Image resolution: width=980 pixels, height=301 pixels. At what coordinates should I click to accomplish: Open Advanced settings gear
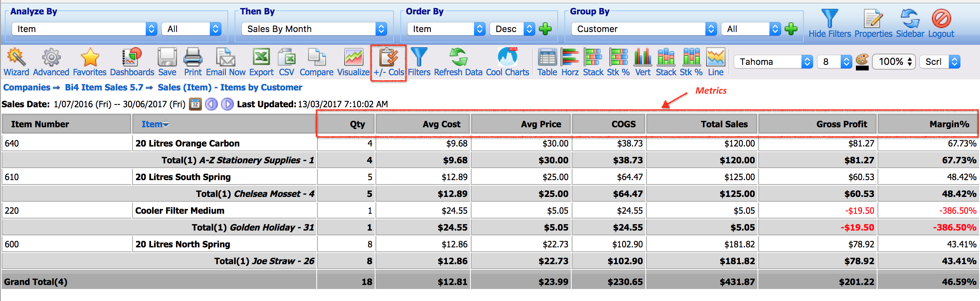pyautogui.click(x=51, y=62)
